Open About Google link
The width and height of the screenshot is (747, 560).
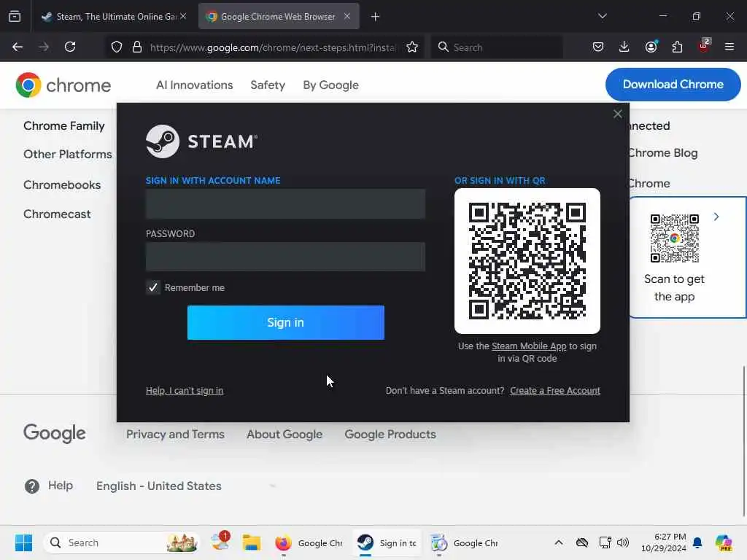(x=285, y=435)
